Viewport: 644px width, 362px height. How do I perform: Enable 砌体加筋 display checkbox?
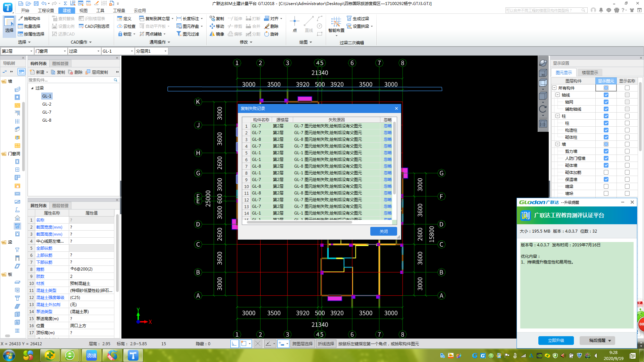606,172
